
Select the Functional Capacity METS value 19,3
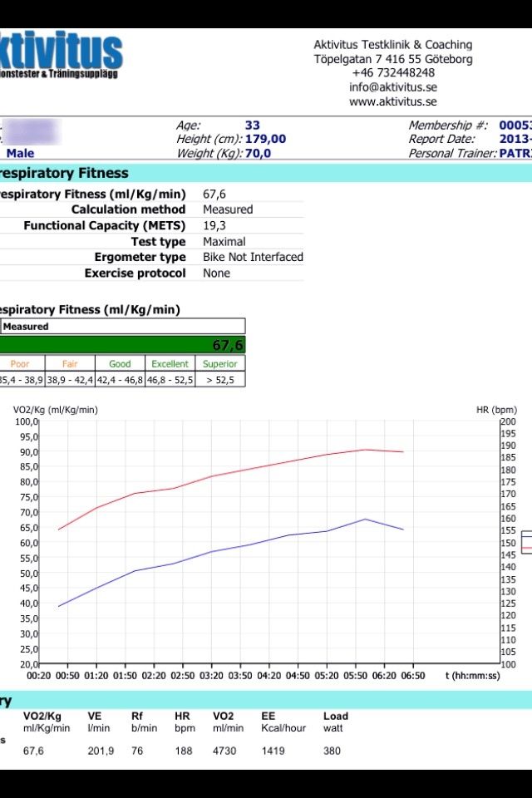point(214,225)
